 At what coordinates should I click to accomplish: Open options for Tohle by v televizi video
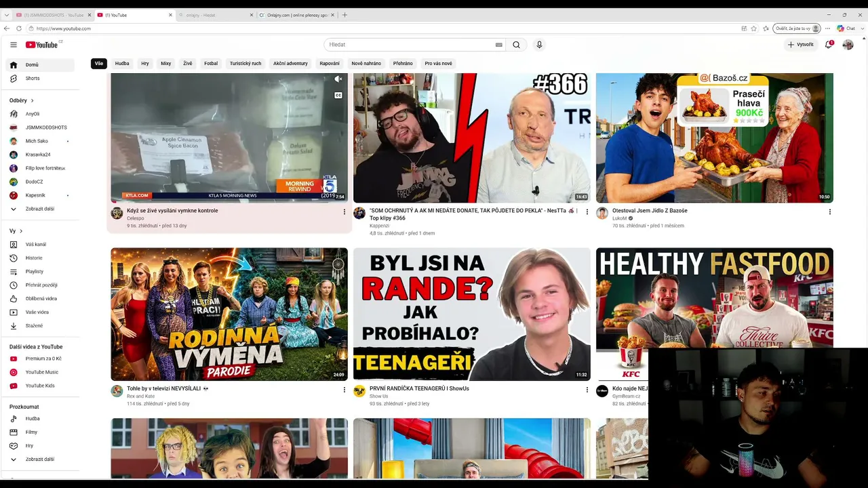point(344,390)
